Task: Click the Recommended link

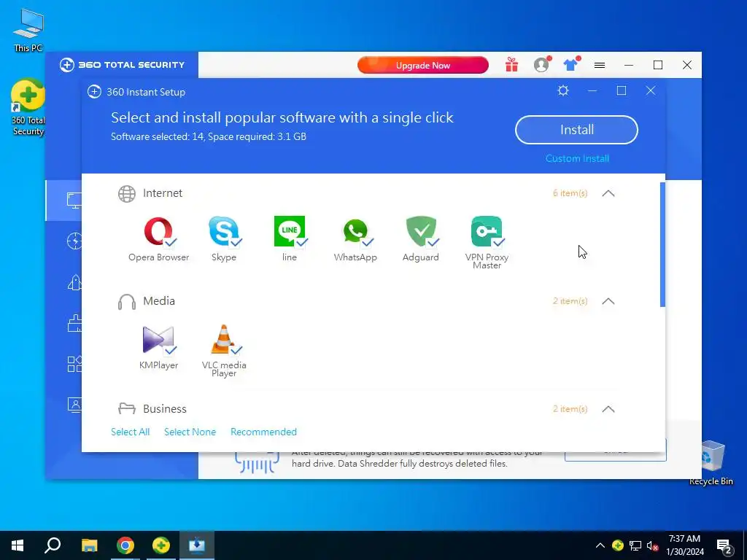Action: pos(263,432)
